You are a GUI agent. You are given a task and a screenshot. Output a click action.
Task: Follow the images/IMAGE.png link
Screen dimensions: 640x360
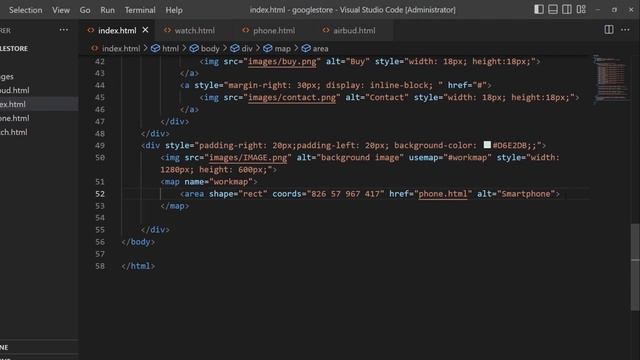click(x=248, y=158)
